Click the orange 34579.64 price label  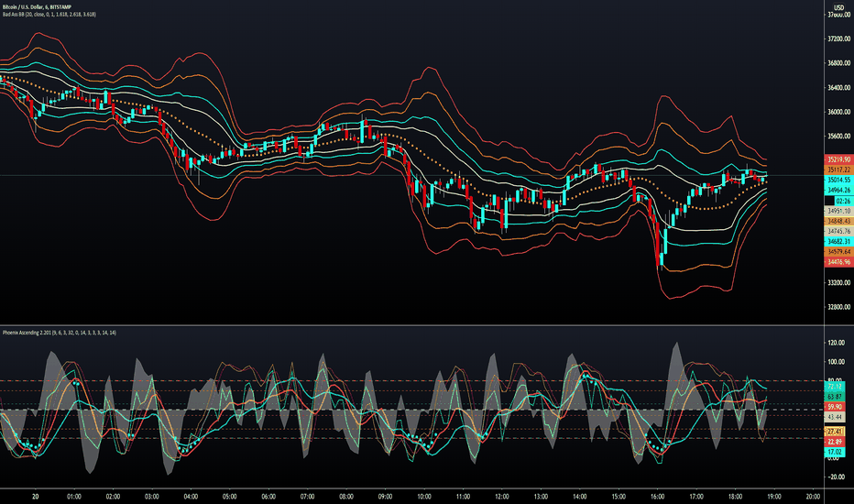point(838,252)
